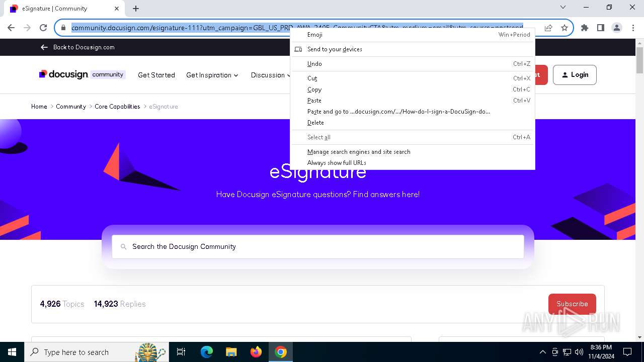The height and width of the screenshot is (362, 644).
Task: Choose Manage search engines and site search
Action: (413, 152)
